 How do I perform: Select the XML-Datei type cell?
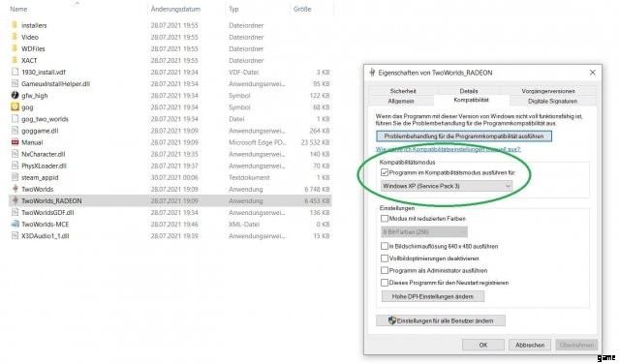click(244, 224)
